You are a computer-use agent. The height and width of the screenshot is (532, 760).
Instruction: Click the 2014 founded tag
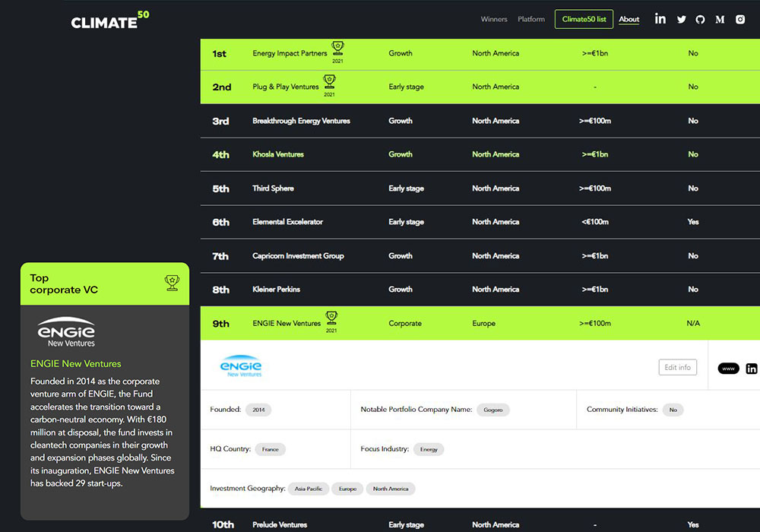pos(258,410)
